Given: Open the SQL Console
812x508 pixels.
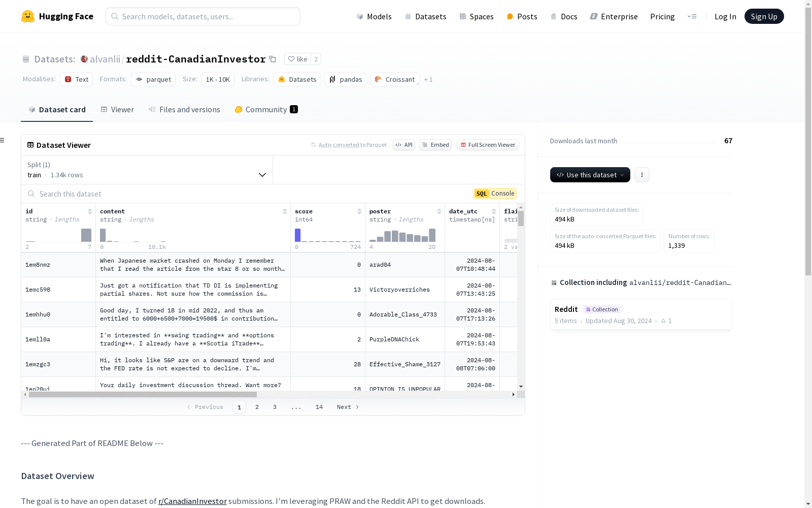Looking at the screenshot, I should (495, 194).
